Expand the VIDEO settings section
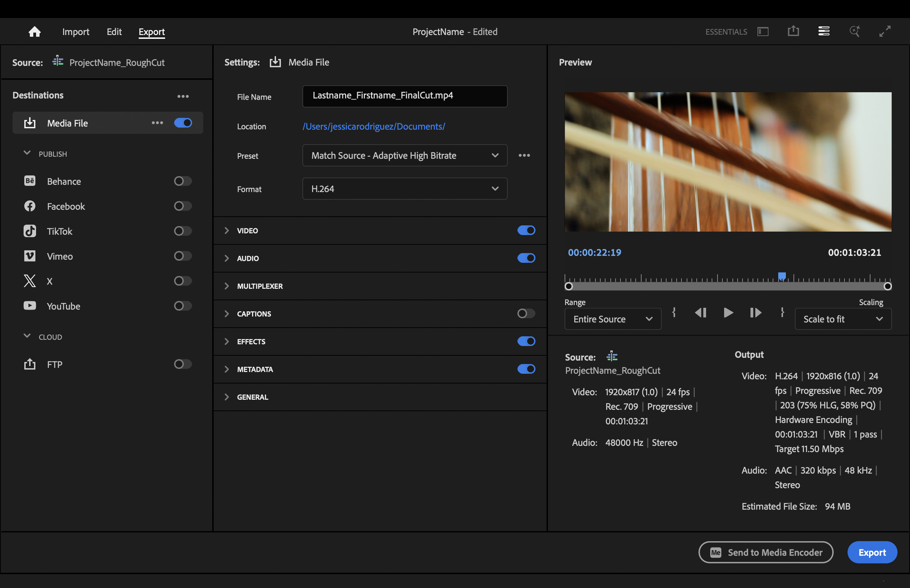 [226, 231]
